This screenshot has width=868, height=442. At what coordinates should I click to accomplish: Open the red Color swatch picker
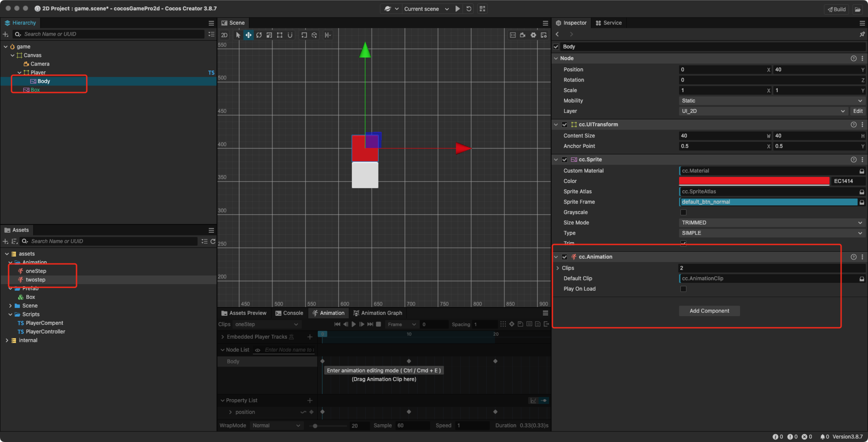coord(754,181)
